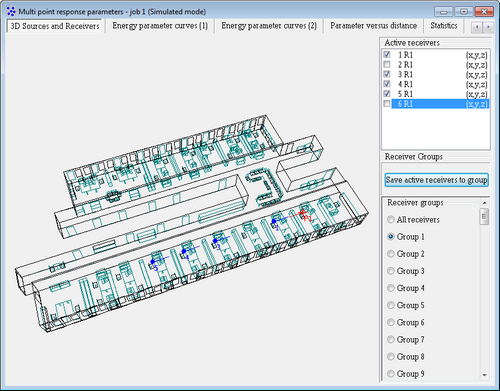
Task: Select All receivers radio button
Action: point(391,219)
